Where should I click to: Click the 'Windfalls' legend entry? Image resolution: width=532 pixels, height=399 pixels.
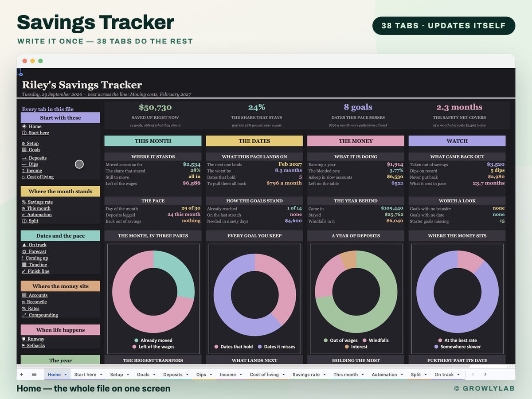coord(376,340)
